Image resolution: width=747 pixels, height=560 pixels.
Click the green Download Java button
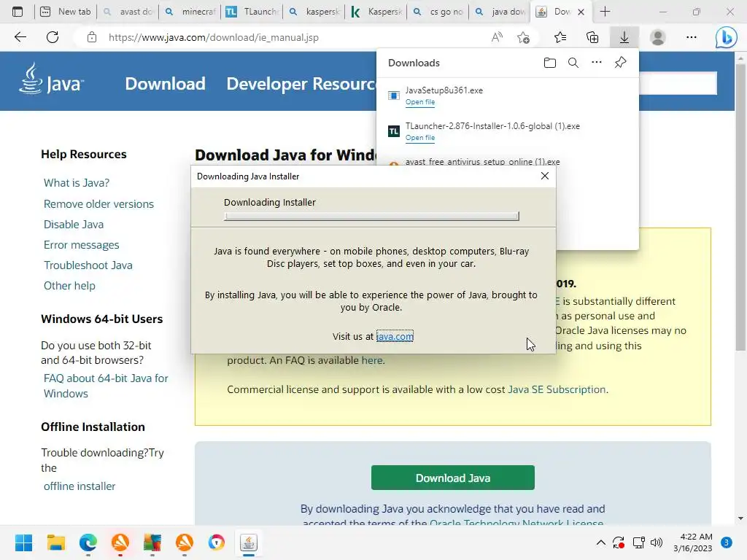(452, 478)
